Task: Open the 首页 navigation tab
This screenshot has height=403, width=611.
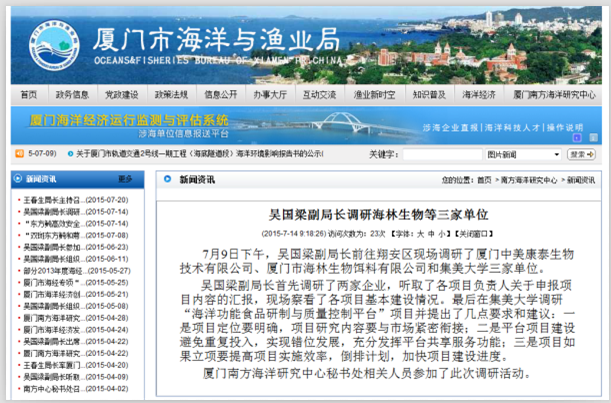Action: 28,95
